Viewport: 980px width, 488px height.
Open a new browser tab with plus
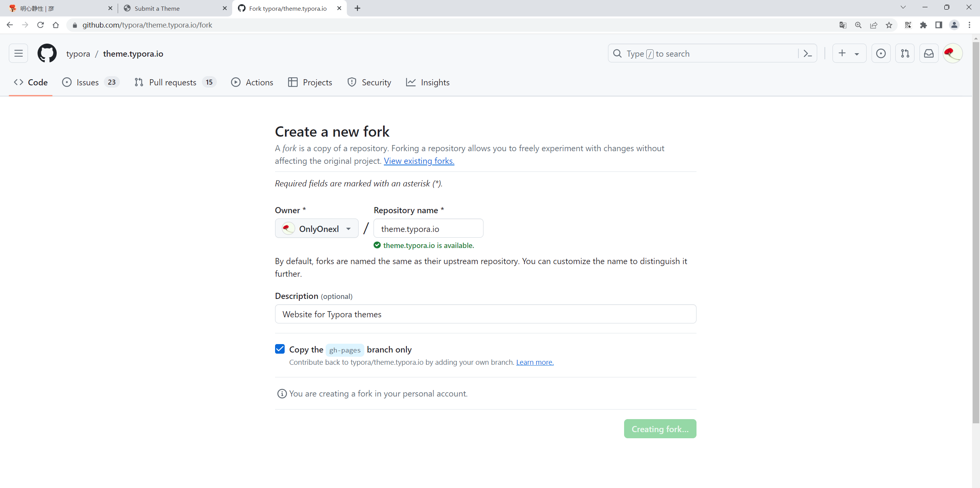pos(357,8)
